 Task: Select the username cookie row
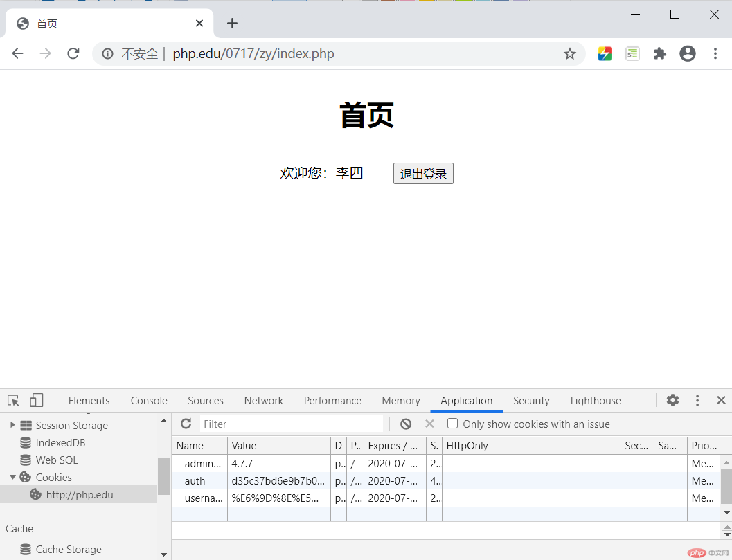[x=446, y=498]
